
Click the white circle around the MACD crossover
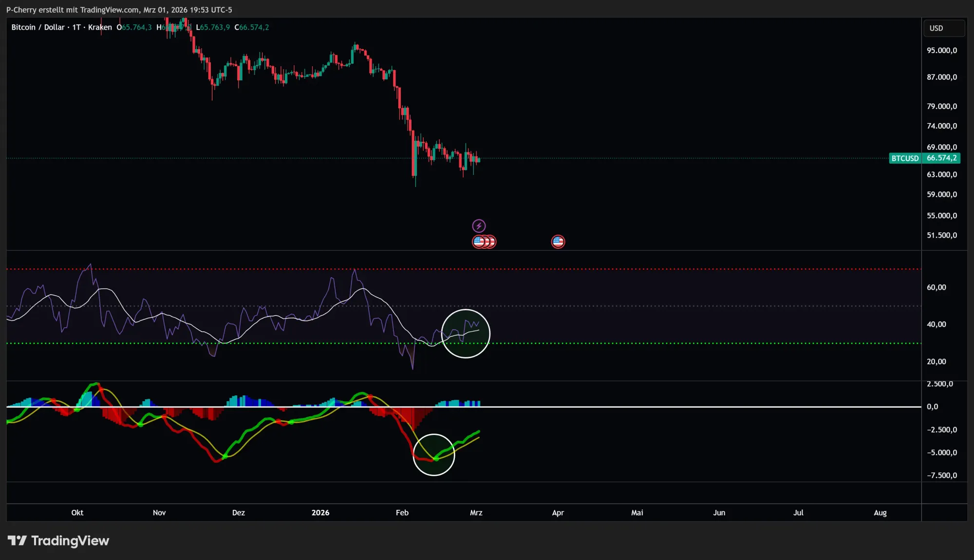(x=434, y=455)
